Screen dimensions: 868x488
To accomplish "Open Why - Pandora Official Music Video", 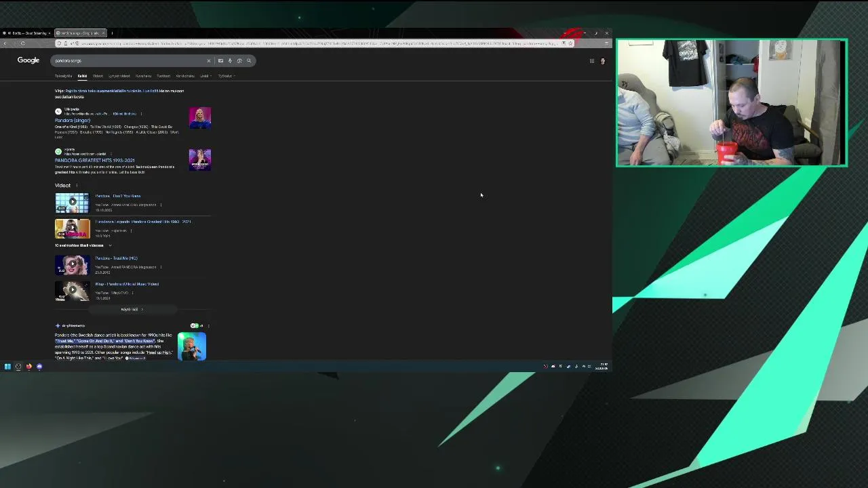I will (127, 284).
